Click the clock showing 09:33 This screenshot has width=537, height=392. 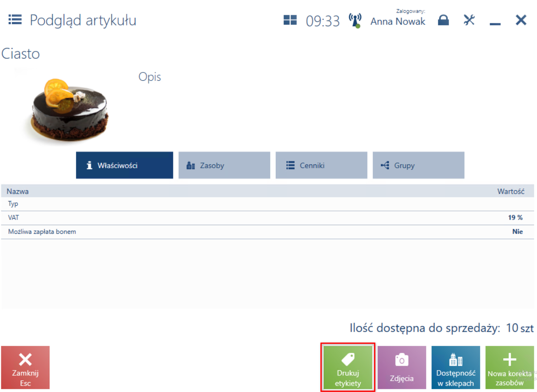[322, 21]
